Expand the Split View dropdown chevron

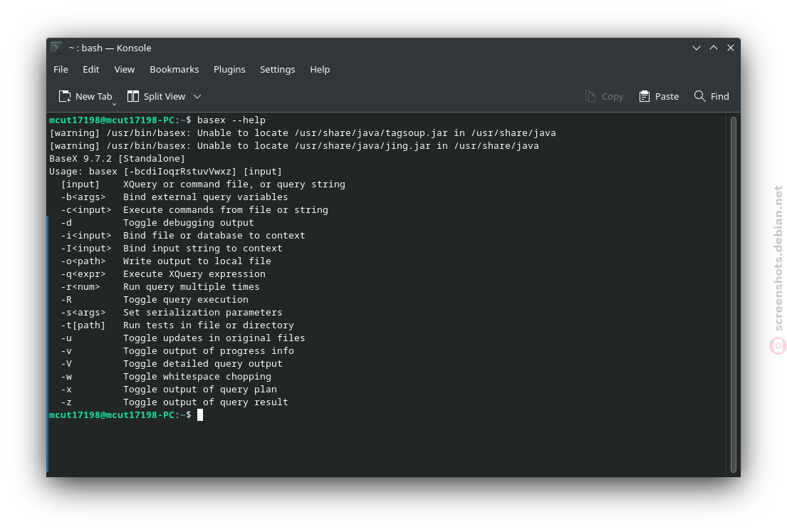point(197,96)
